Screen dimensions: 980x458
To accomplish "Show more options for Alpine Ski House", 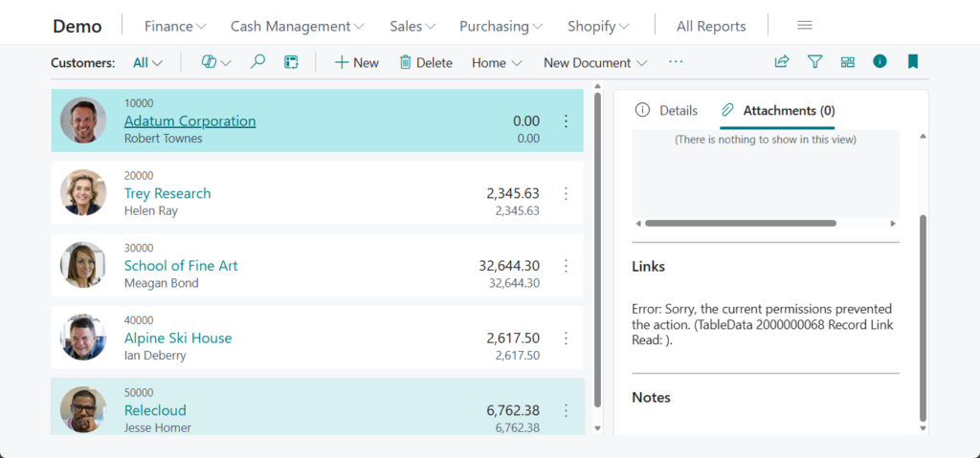I will [x=566, y=338].
